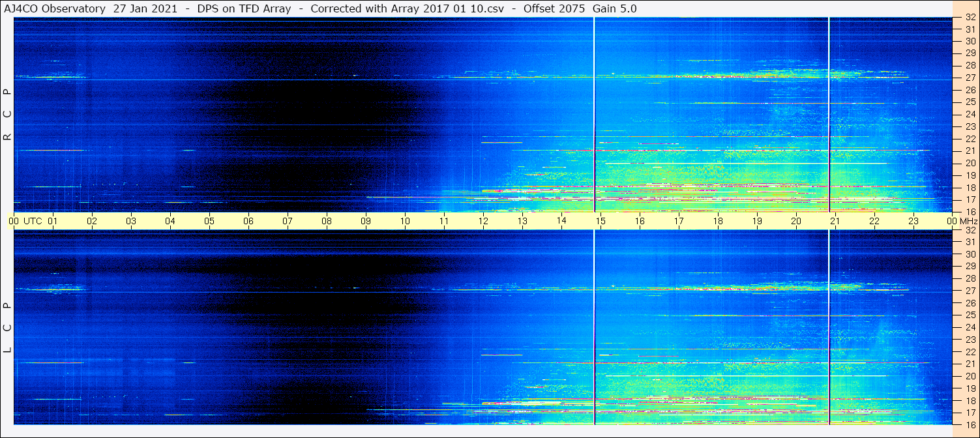Click the 27 MHz label on the RCP scale
Image resolution: width=980 pixels, height=438 pixels.
(x=970, y=78)
